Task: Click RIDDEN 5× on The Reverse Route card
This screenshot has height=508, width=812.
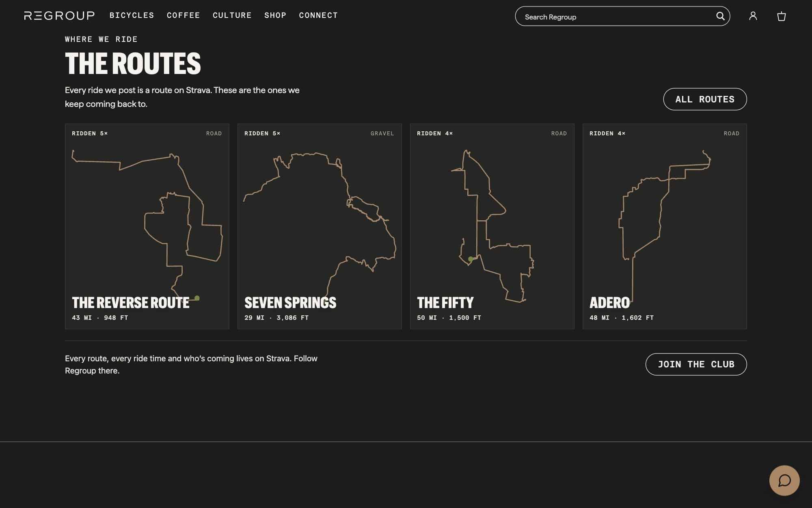Action: pos(90,133)
